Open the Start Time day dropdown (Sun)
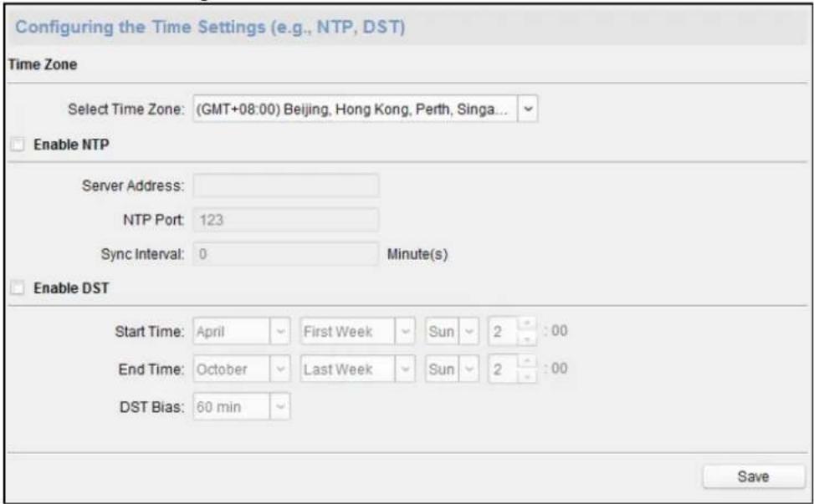Image resolution: width=814 pixels, height=504 pixels. point(452,331)
